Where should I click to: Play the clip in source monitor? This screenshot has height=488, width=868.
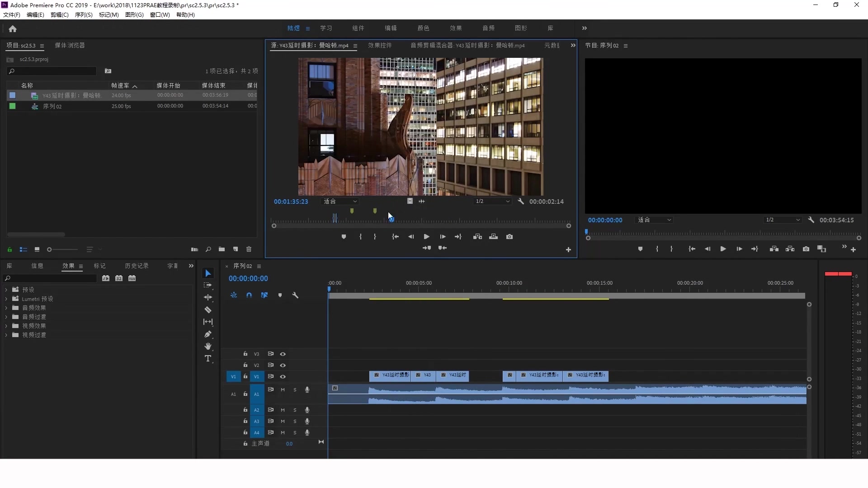click(426, 237)
